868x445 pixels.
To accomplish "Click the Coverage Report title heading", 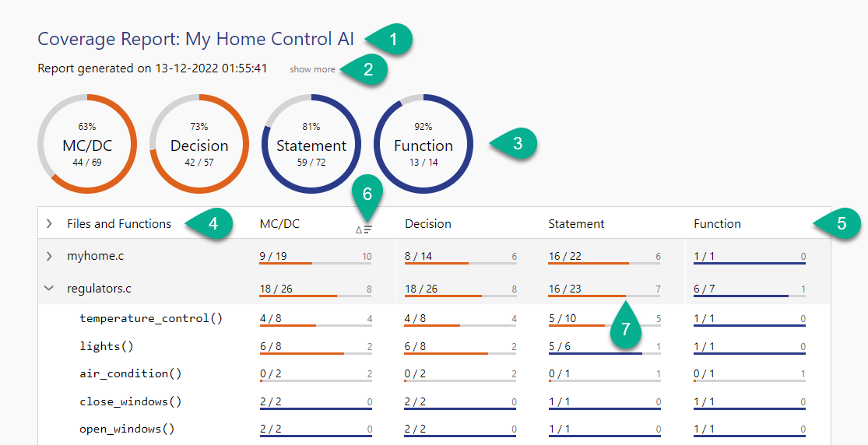I will pyautogui.click(x=195, y=39).
